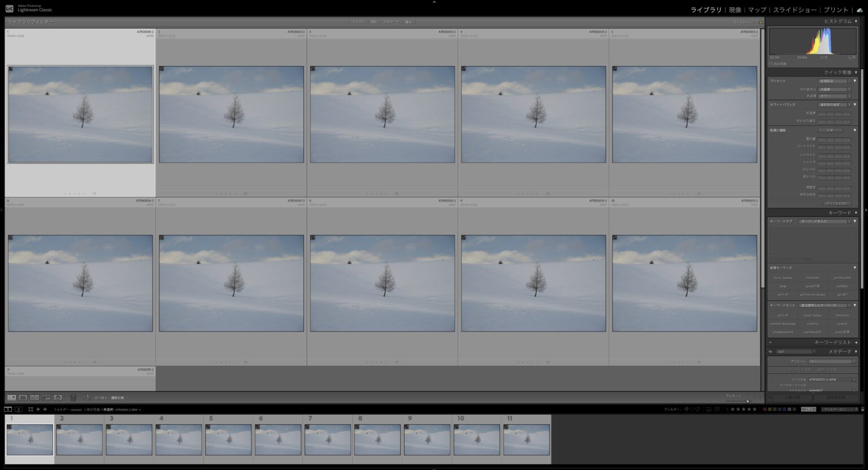Open Compare view (XY icon)

34,398
